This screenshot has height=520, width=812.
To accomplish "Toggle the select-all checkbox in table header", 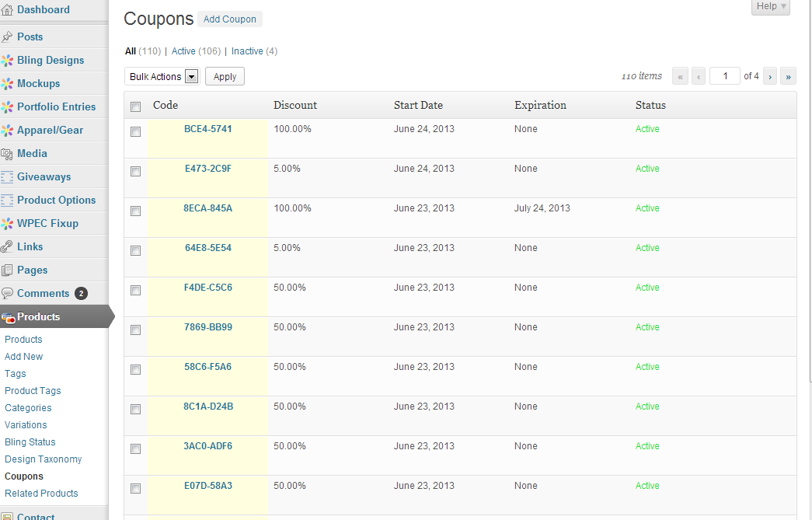I will coord(135,106).
